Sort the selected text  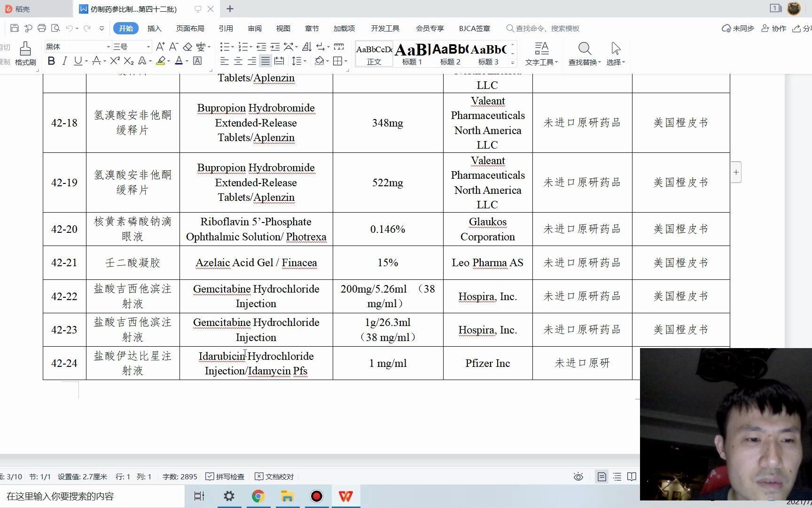click(x=307, y=47)
